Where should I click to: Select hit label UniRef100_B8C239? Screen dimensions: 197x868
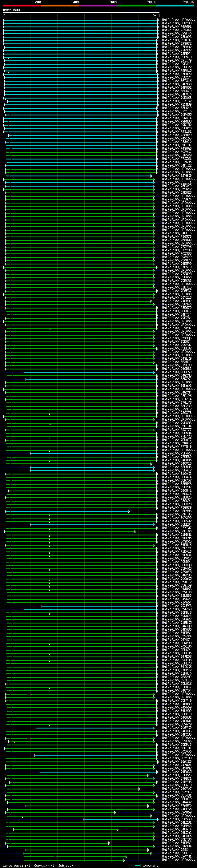[177, 406]
